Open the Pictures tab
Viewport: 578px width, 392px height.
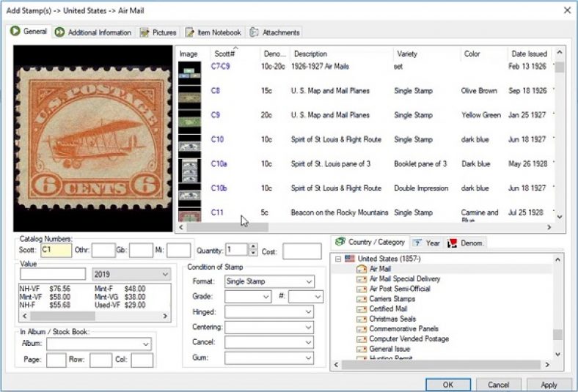158,32
